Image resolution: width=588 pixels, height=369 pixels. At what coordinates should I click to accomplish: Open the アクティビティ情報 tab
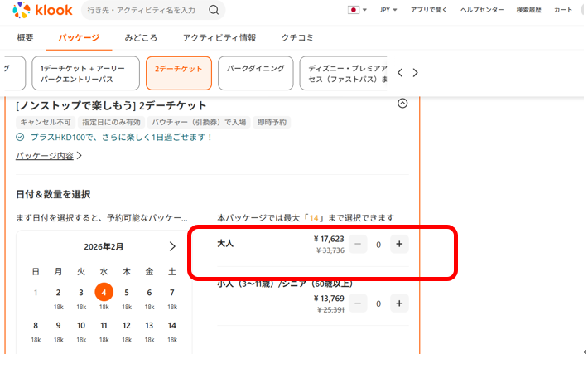[219, 38]
